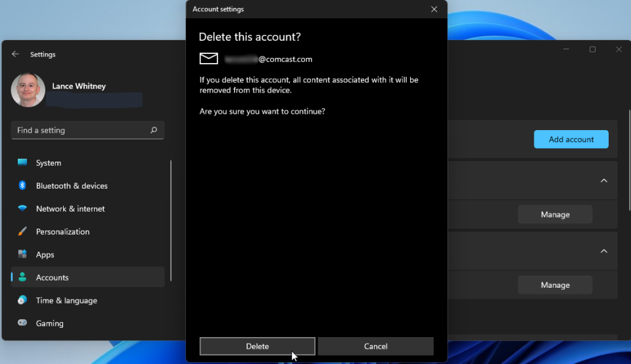Click the @comcast.com email address text
Image resolution: width=631 pixels, height=364 pixels.
click(268, 59)
